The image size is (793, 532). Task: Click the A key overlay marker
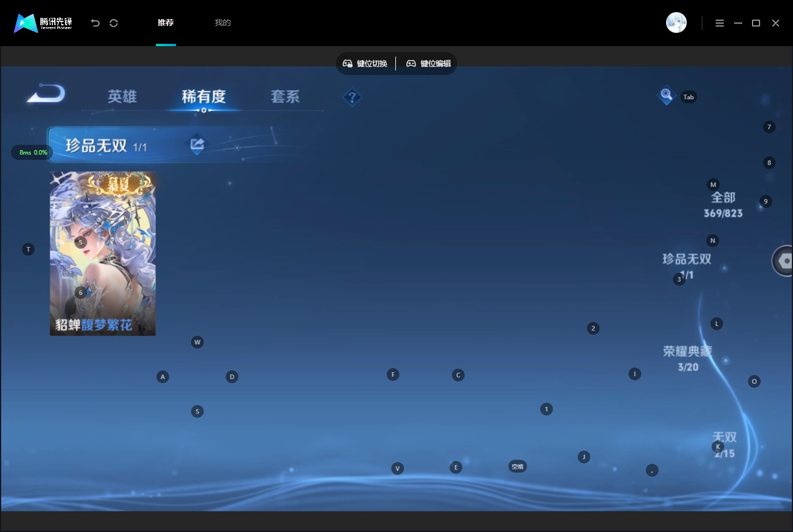163,377
